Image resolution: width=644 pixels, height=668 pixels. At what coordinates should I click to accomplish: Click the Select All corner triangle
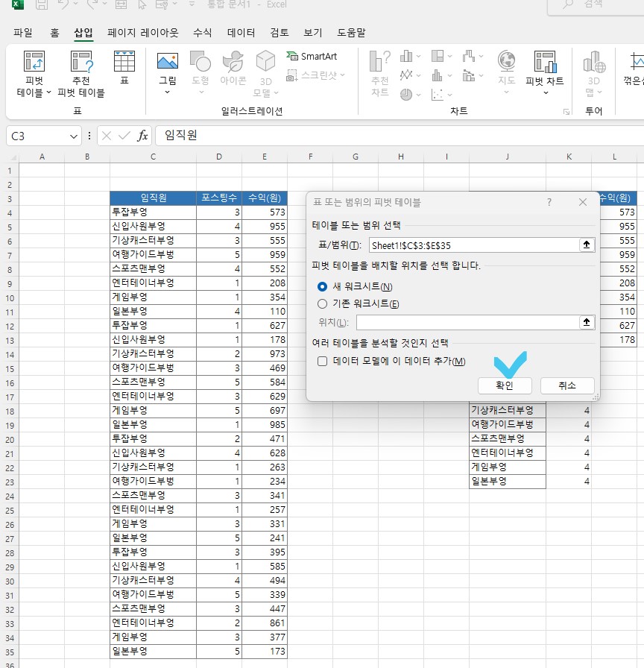(x=13, y=157)
